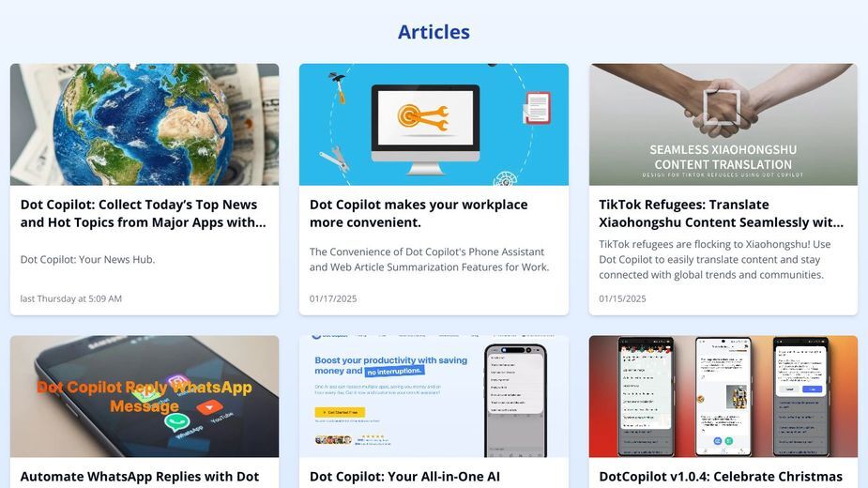Viewport: 868px width, 488px height.
Task: Open 'TikTok Refugees: Translate Xiaohongshu Content' title
Action: (722, 213)
